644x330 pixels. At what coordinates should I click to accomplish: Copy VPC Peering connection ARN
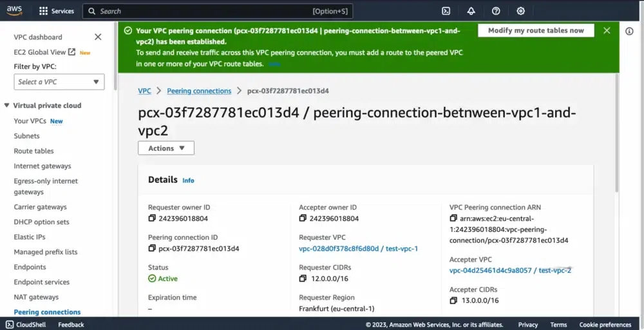(453, 218)
